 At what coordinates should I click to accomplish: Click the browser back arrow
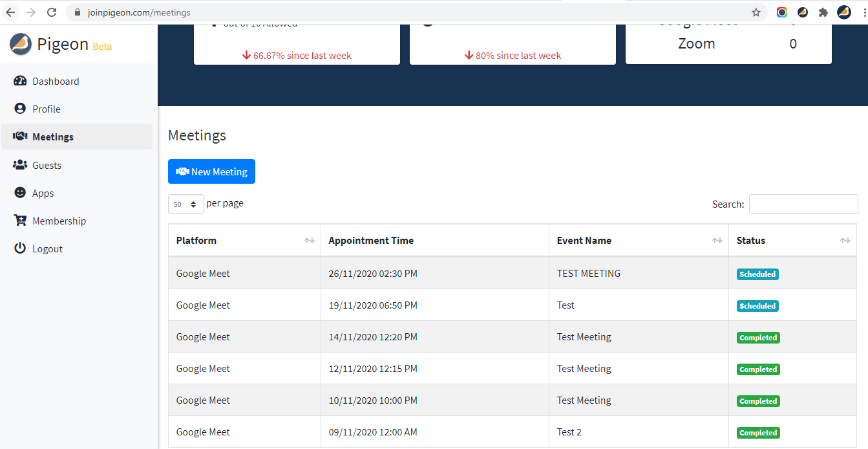tap(10, 12)
